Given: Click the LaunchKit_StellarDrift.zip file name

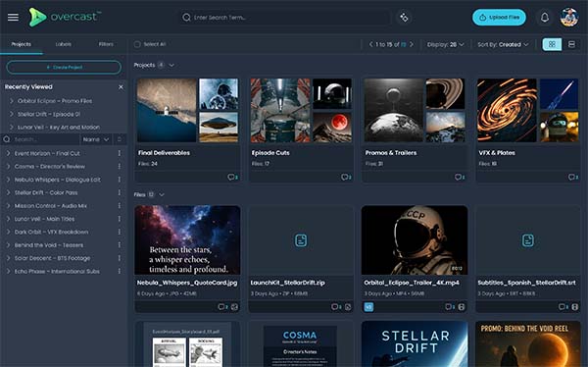Looking at the screenshot, I should point(287,283).
